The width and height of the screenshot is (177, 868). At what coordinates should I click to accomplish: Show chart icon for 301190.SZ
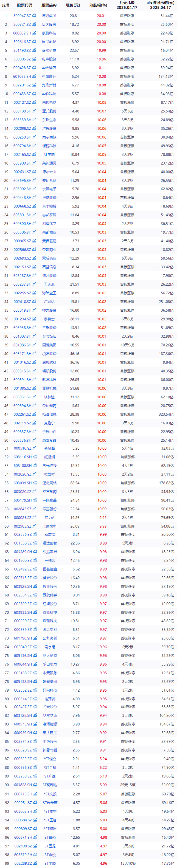pyautogui.click(x=34, y=50)
